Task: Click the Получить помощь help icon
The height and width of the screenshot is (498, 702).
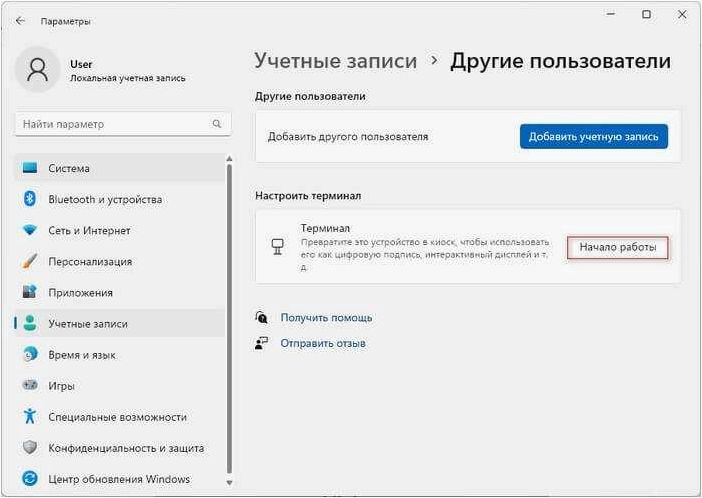Action: click(x=261, y=318)
